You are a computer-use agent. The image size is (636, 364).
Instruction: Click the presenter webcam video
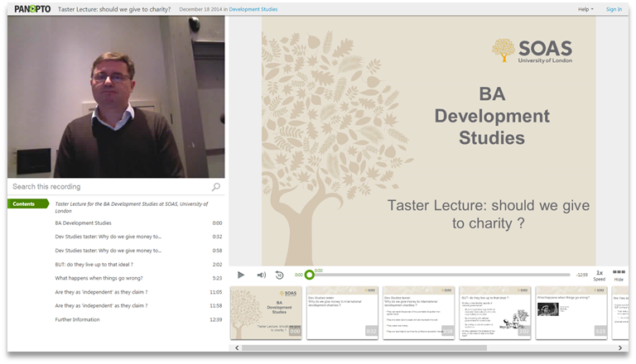tap(116, 97)
